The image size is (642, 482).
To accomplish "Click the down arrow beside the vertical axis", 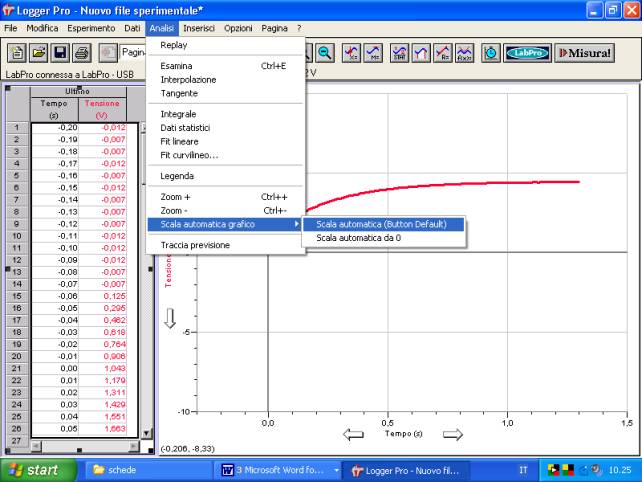I will [170, 318].
